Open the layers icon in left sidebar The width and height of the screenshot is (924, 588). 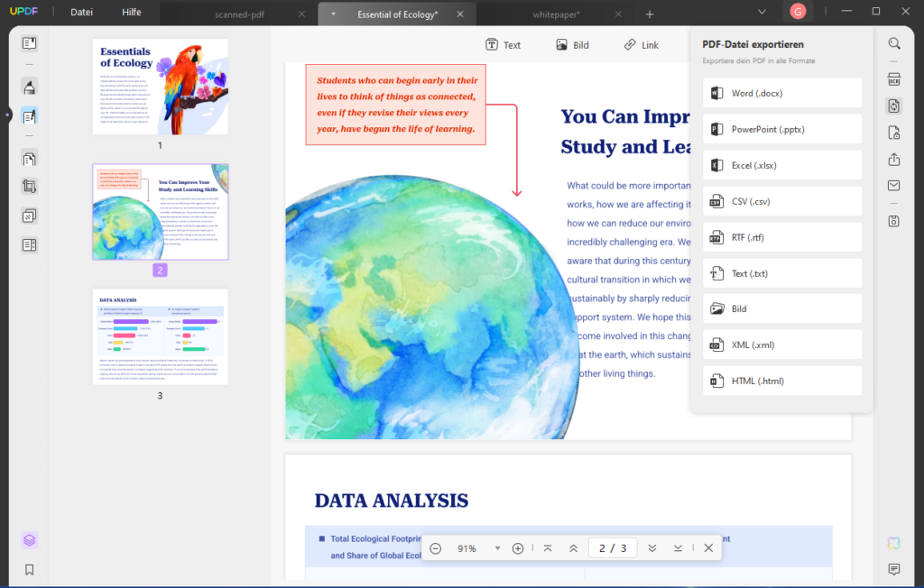30,540
